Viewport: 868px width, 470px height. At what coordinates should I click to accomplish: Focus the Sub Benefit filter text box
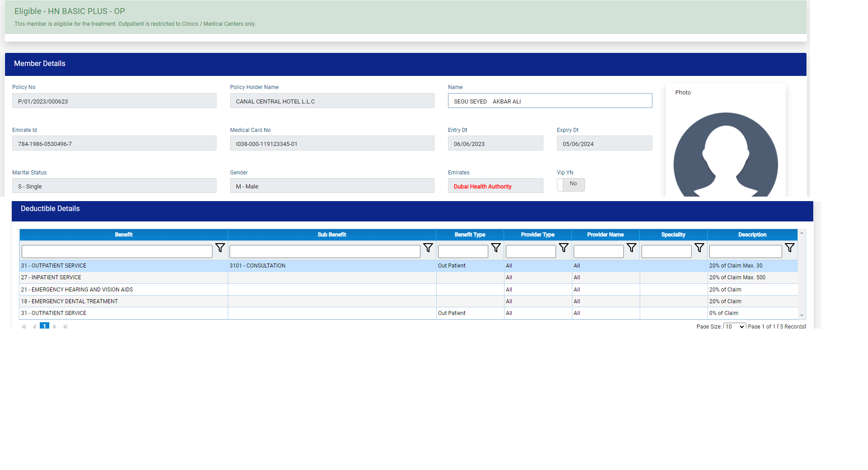pyautogui.click(x=325, y=251)
